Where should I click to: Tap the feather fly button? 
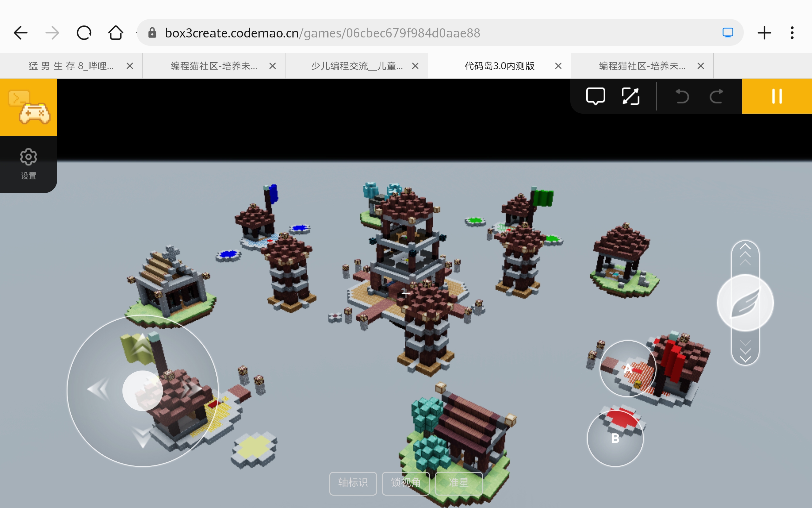tap(745, 303)
